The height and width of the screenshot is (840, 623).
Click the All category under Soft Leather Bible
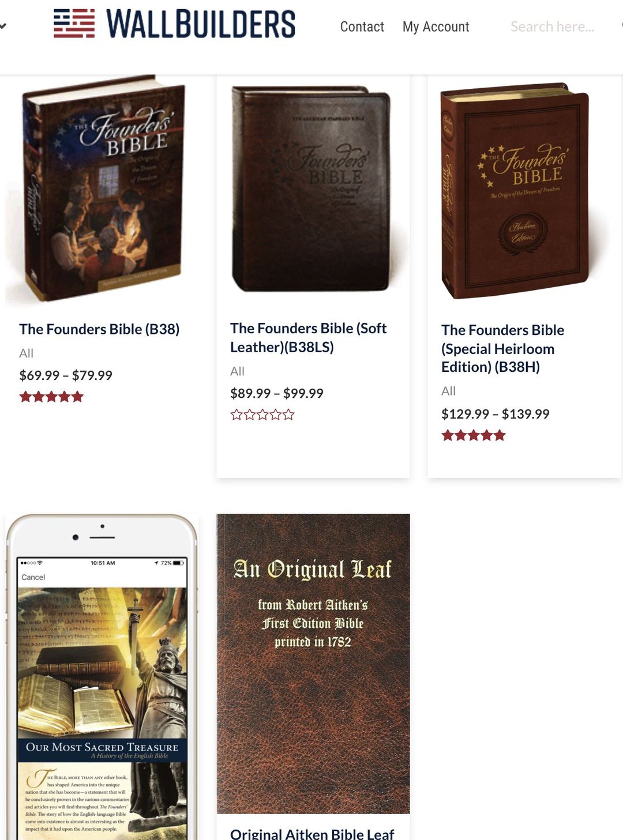tap(237, 371)
